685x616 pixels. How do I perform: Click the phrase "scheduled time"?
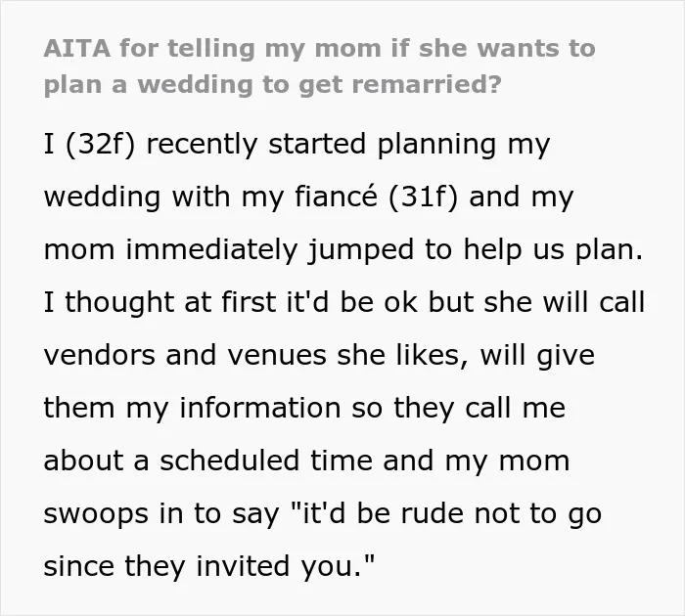[266, 461]
